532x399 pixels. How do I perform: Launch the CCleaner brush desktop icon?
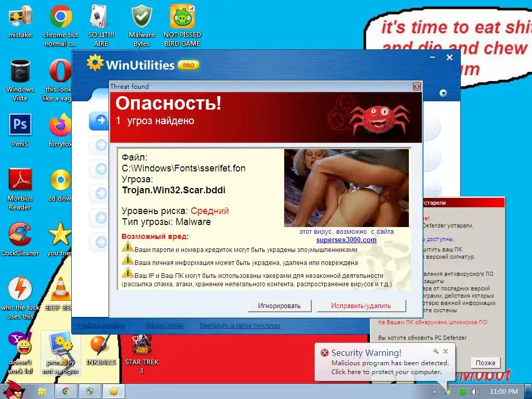[20, 239]
